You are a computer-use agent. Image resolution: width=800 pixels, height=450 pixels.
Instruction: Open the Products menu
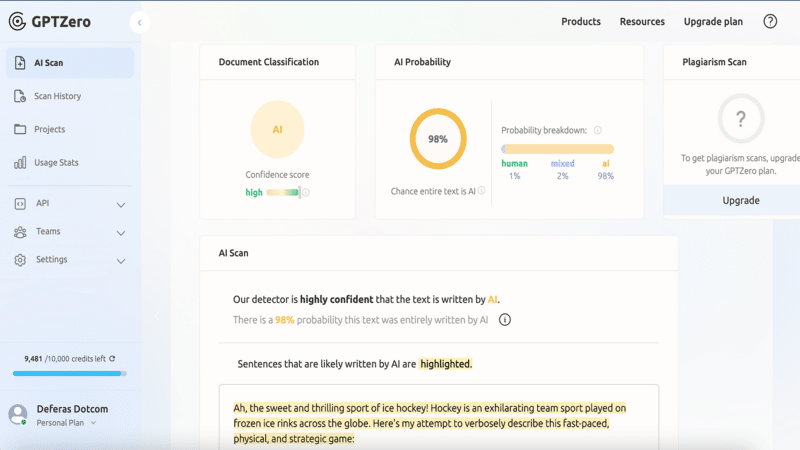click(x=581, y=21)
